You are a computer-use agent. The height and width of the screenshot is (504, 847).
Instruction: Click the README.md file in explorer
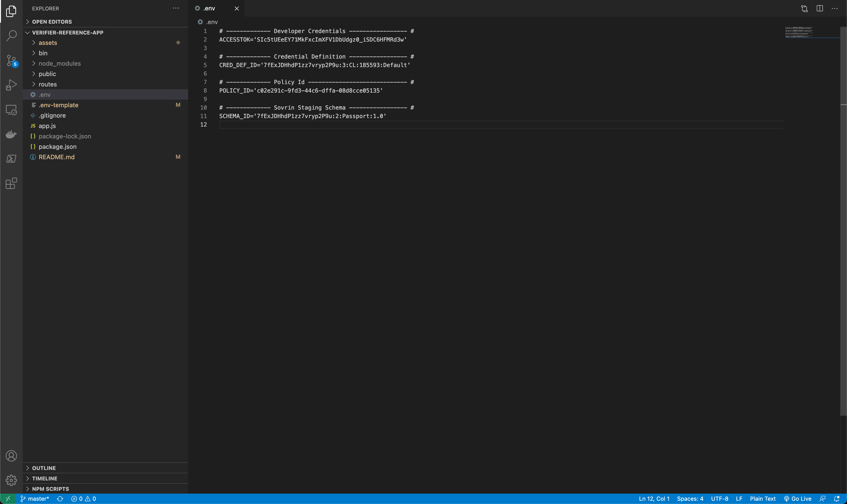[56, 157]
